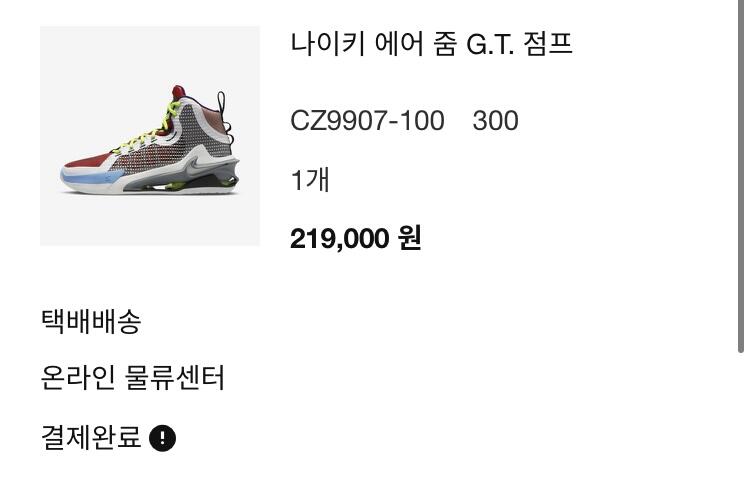Screen dimensions: 750x486
Task: Click the red tongue top of the shoe
Action: (x=178, y=92)
